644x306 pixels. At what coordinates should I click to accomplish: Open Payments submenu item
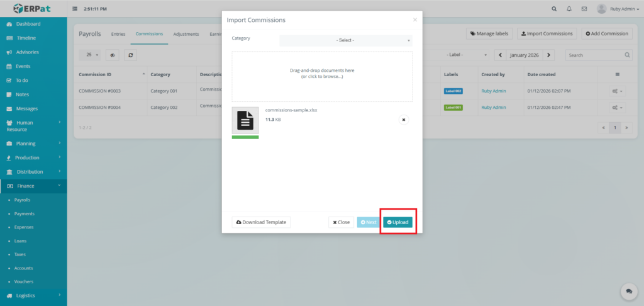click(x=25, y=213)
